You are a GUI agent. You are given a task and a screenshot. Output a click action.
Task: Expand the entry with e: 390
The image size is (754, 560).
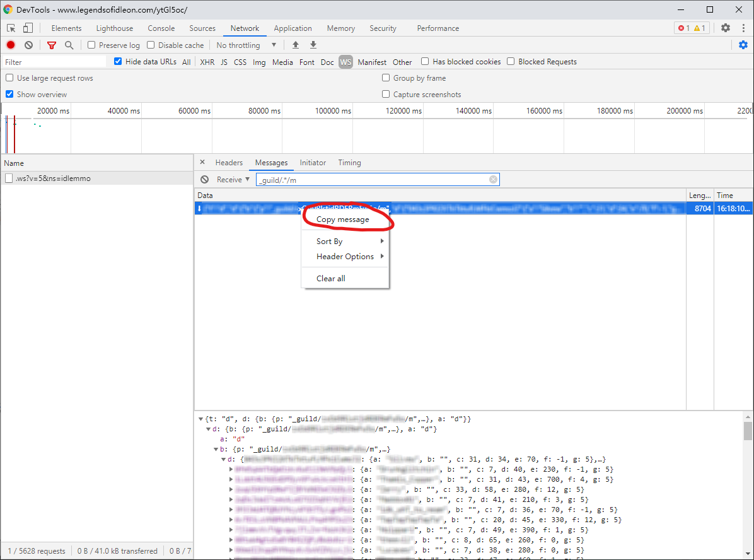click(x=231, y=530)
